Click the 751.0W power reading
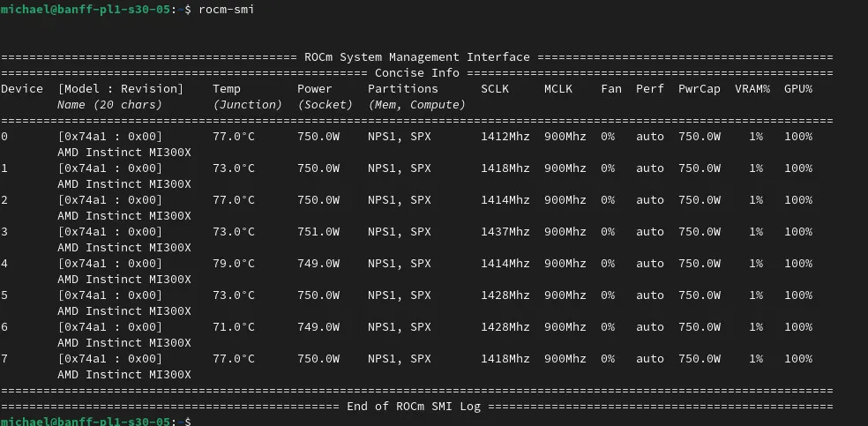 pos(318,232)
